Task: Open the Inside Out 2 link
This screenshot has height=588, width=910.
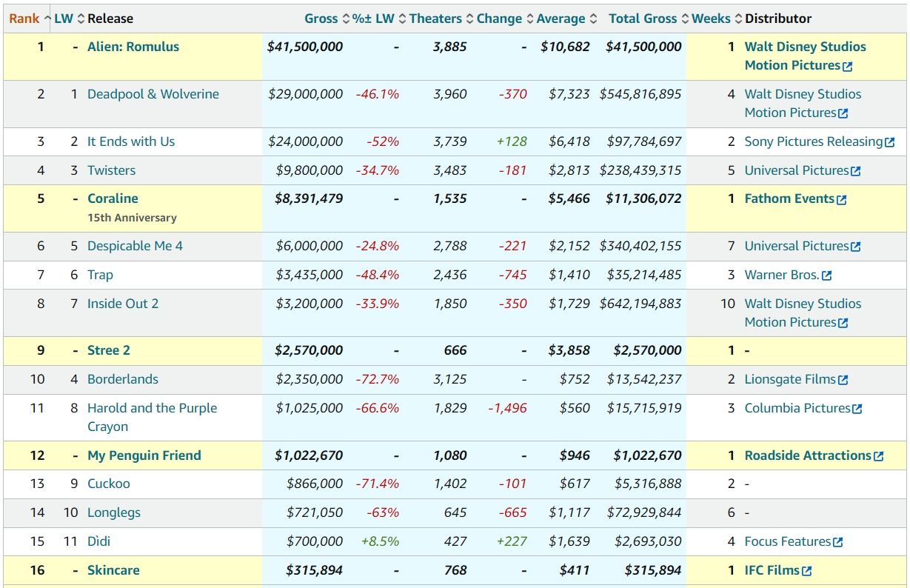Action: [x=123, y=304]
